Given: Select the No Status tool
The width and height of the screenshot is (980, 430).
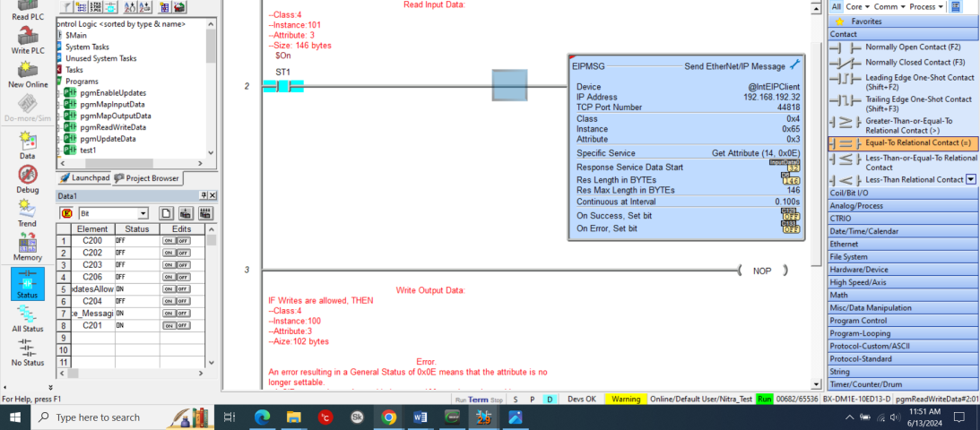Looking at the screenshot, I should click(x=27, y=353).
